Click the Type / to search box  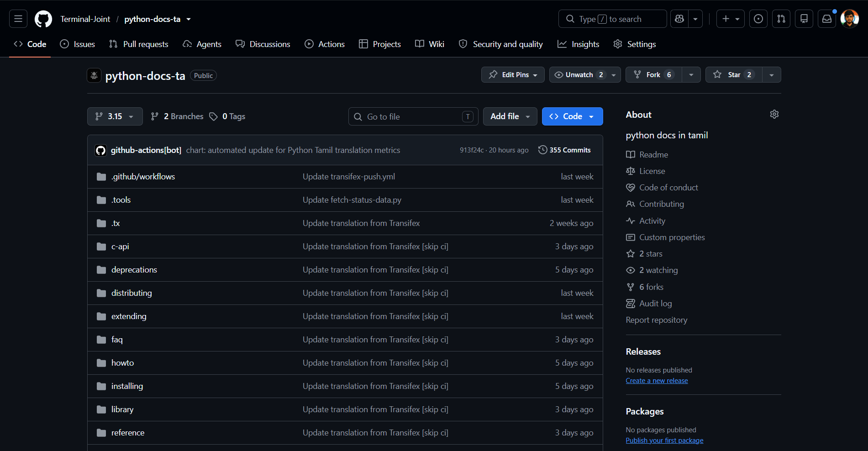tap(612, 19)
